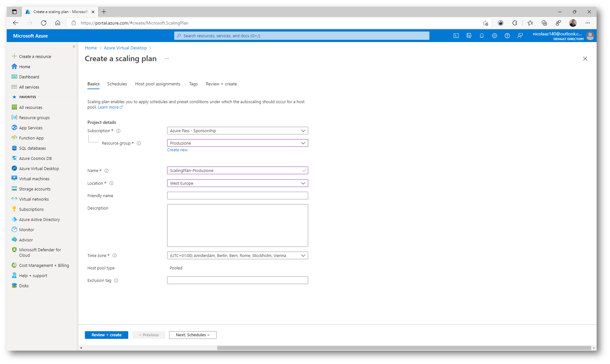Click Next: Schedules button
The width and height of the screenshot is (610, 364).
click(x=193, y=335)
